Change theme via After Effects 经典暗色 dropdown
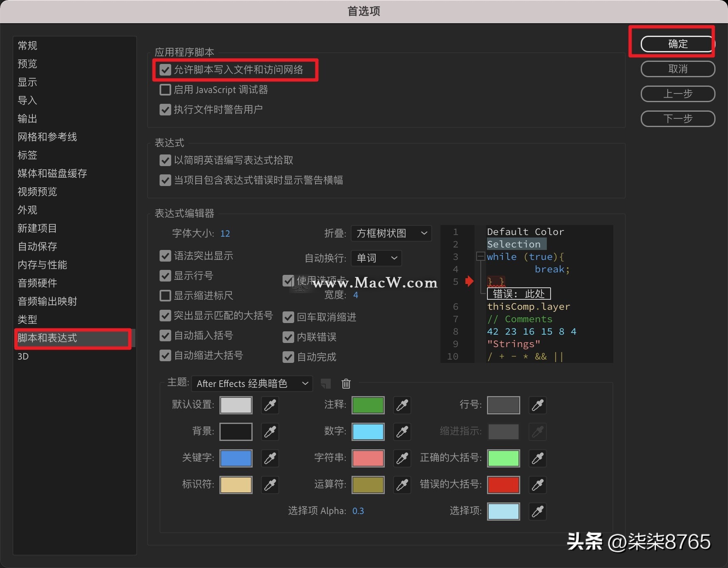728x568 pixels. pyautogui.click(x=252, y=384)
